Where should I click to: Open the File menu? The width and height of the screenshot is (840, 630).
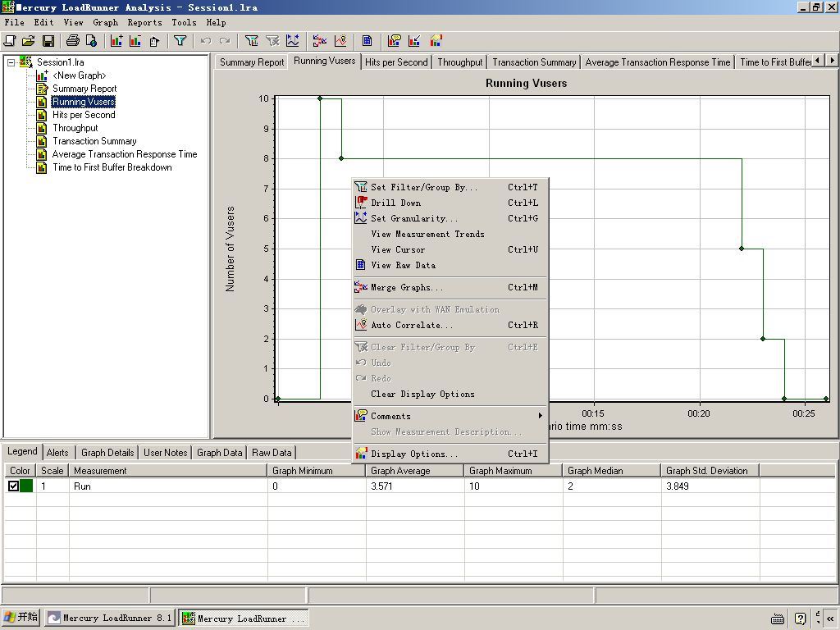point(15,22)
